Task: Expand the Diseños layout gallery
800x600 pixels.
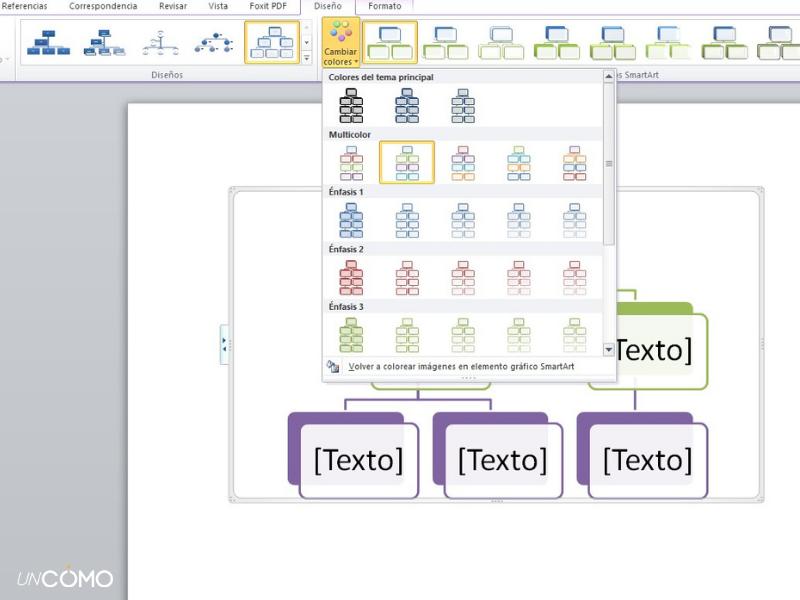Action: click(x=307, y=59)
